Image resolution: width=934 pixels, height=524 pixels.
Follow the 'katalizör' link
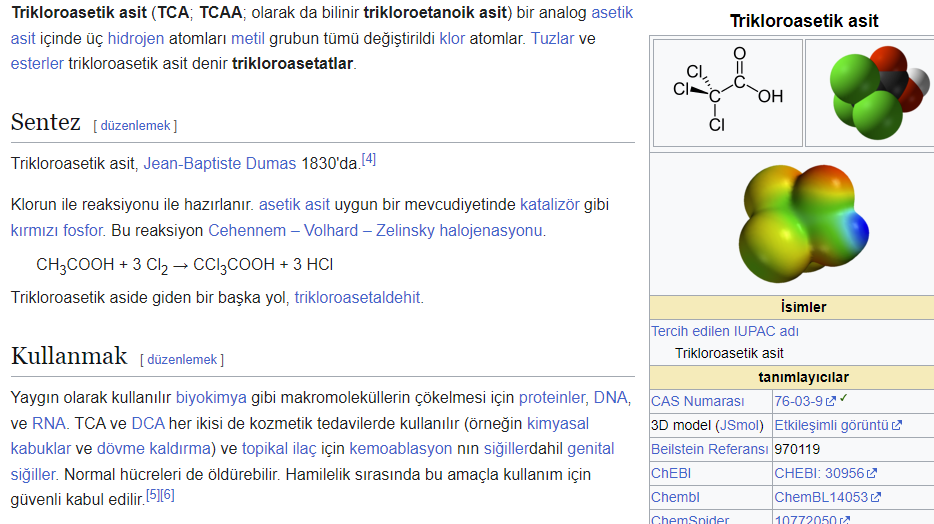[x=550, y=205]
